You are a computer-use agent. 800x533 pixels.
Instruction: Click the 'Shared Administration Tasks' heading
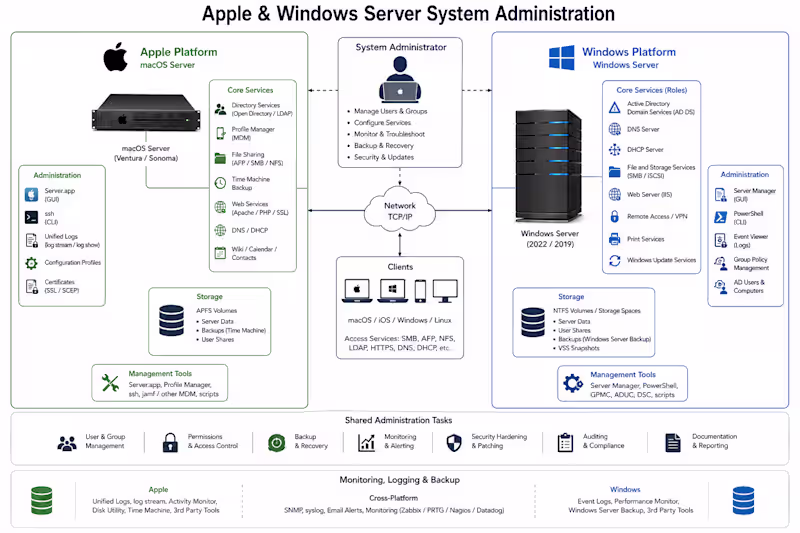point(398,420)
